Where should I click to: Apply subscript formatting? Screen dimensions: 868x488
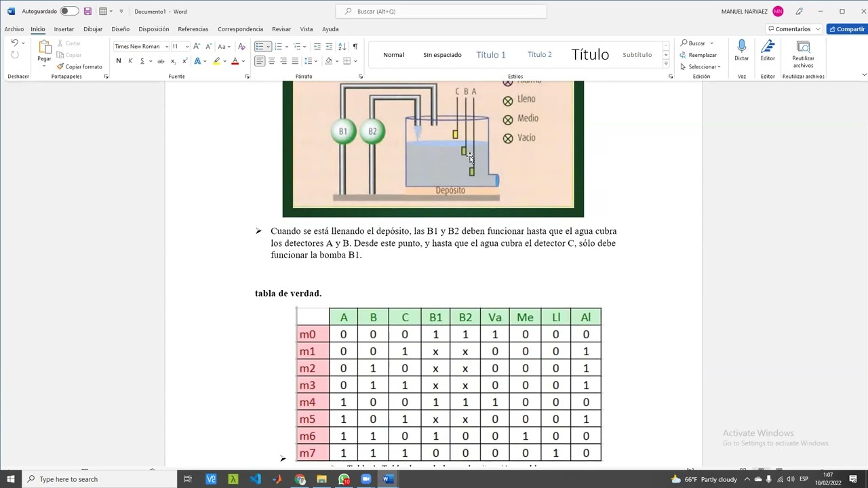point(173,61)
